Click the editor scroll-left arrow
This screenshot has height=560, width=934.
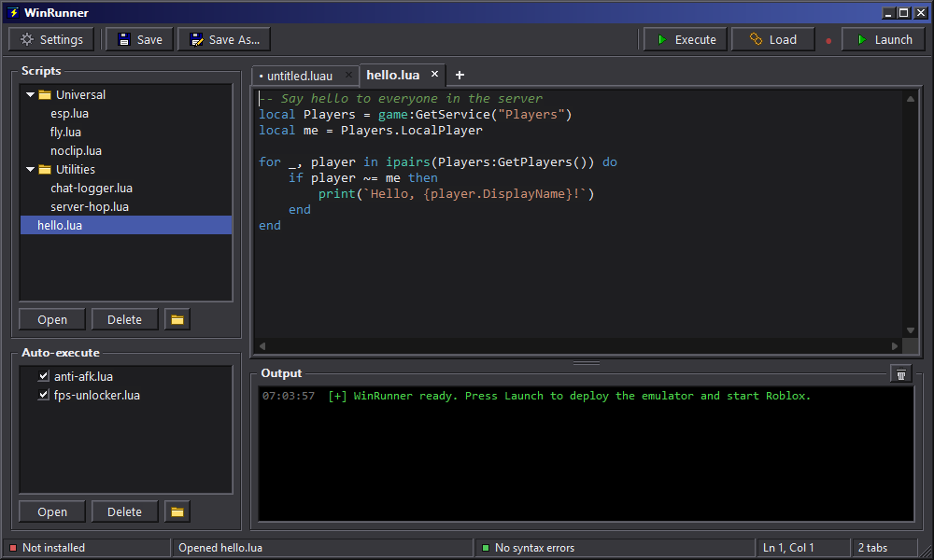click(x=262, y=345)
